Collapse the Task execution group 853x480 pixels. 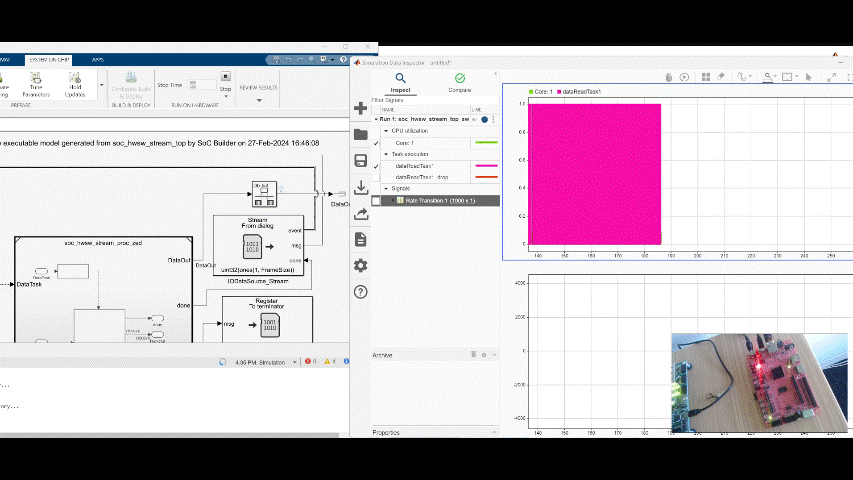(386, 154)
